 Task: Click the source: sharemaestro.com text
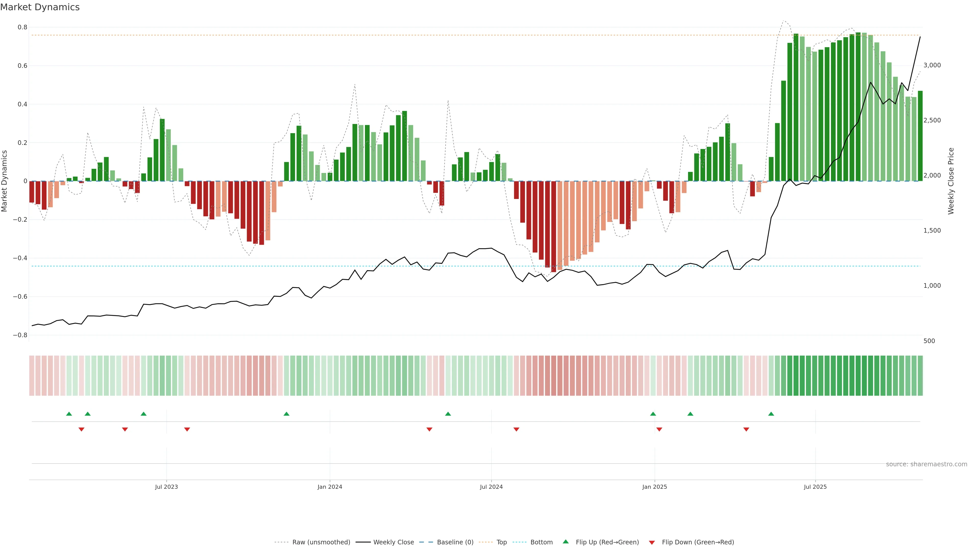pyautogui.click(x=926, y=464)
